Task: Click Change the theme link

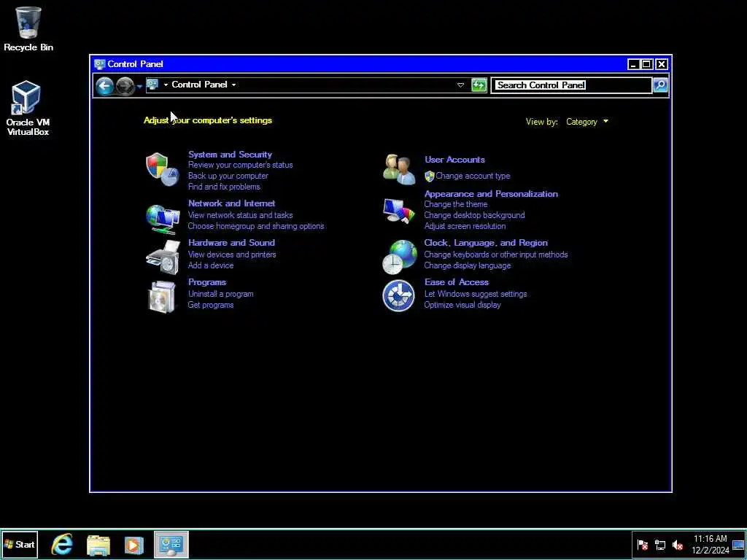Action: (456, 204)
